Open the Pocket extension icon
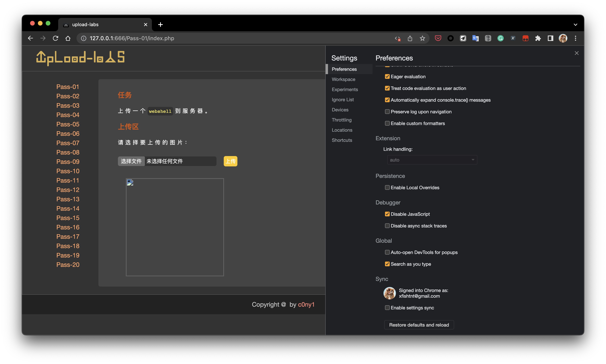606x364 pixels. coord(438,38)
